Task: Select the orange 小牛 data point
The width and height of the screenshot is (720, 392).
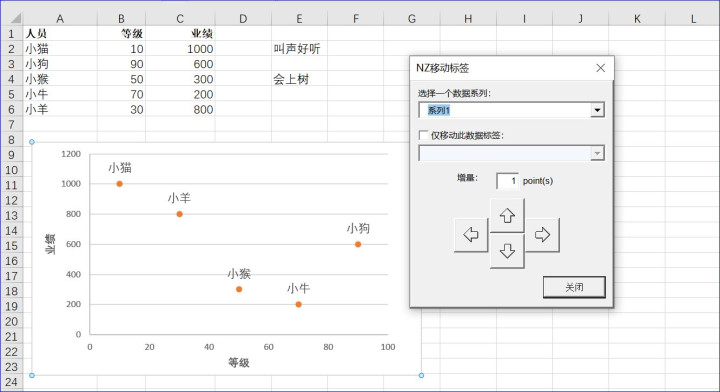Action: (298, 304)
